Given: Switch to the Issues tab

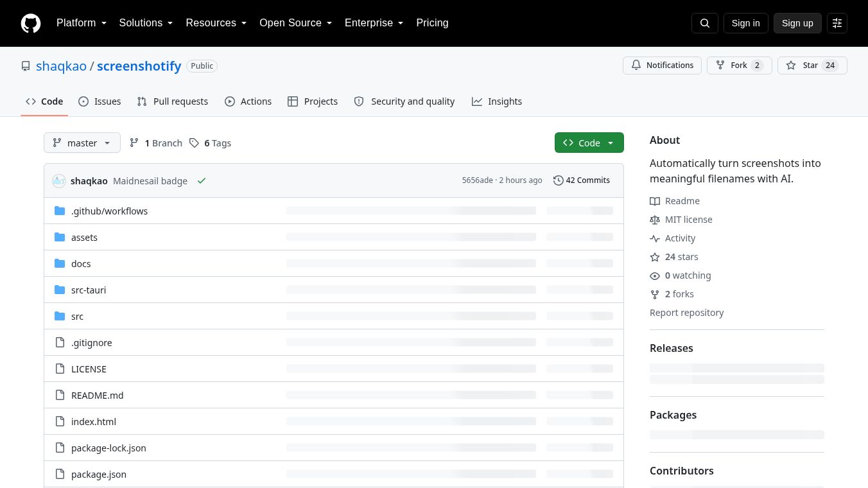Looking at the screenshot, I should (100, 101).
